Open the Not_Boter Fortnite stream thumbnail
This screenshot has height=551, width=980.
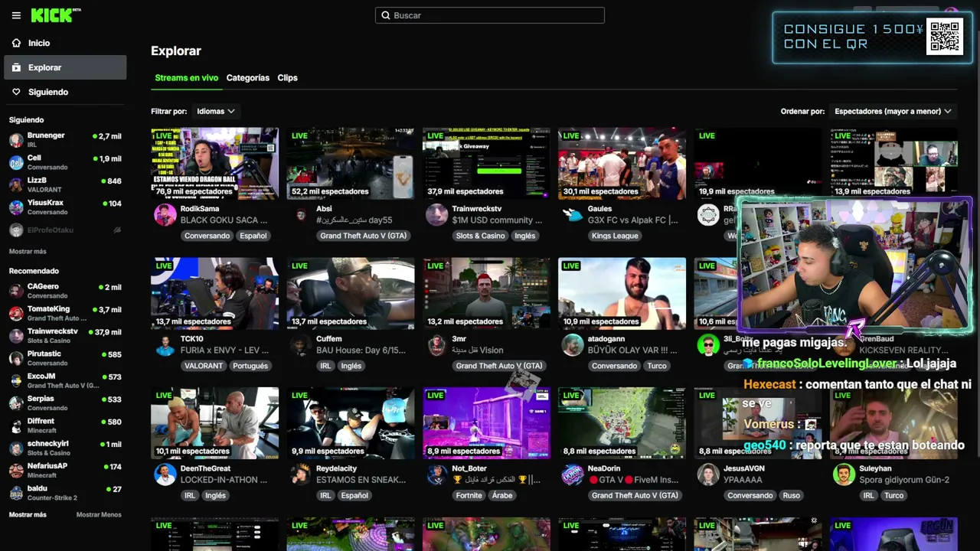tap(486, 423)
